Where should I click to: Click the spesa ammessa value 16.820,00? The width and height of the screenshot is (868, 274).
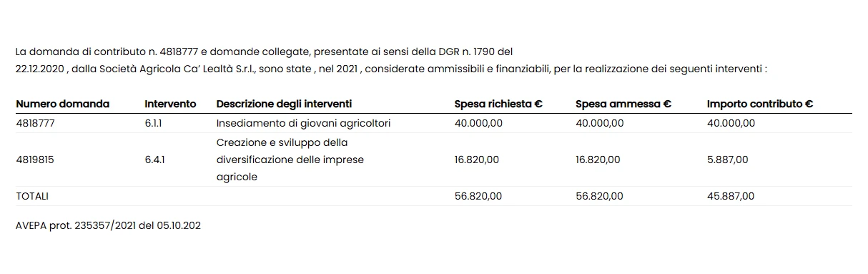(x=598, y=160)
